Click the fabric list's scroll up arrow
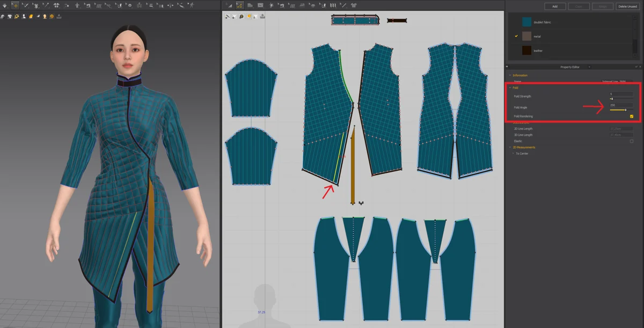This screenshot has height=328, width=644. (x=635, y=17)
